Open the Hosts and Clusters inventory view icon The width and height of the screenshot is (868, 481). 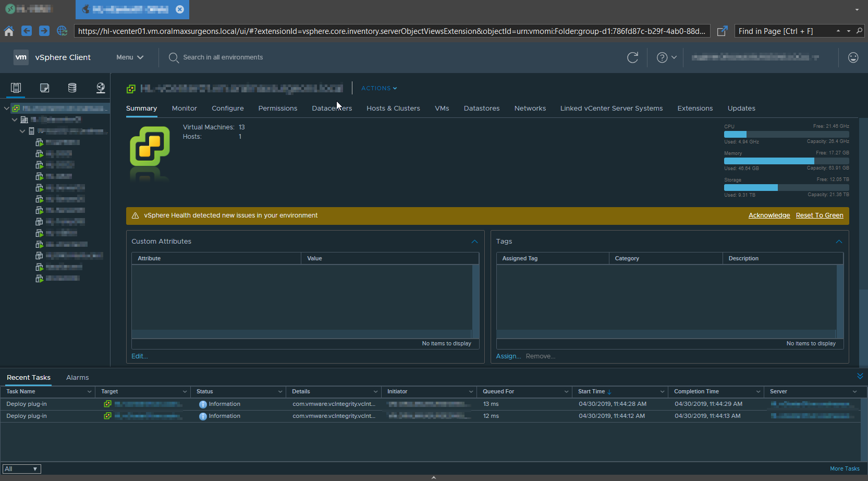[16, 88]
